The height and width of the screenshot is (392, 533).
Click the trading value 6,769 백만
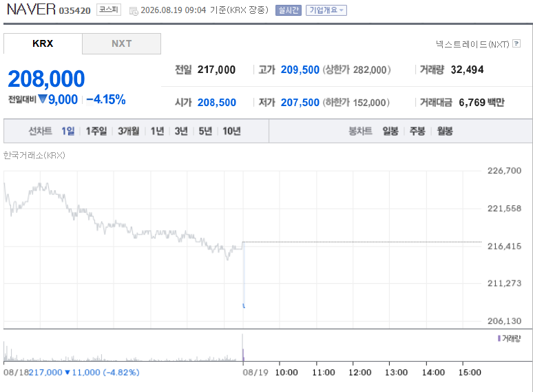[x=481, y=103]
